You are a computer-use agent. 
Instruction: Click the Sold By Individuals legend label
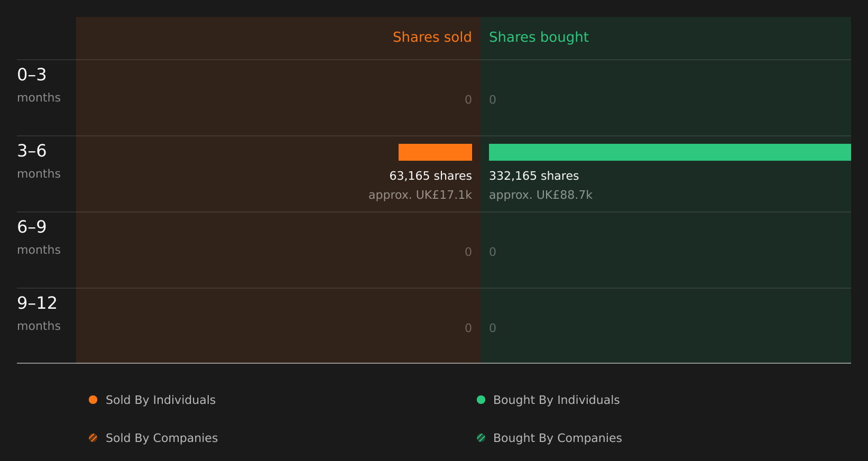[x=161, y=400]
